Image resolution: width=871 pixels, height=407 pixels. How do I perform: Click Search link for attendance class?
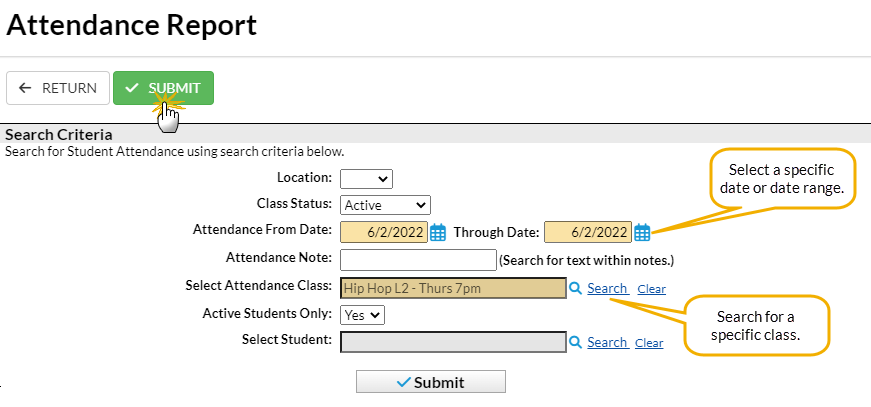coord(607,288)
